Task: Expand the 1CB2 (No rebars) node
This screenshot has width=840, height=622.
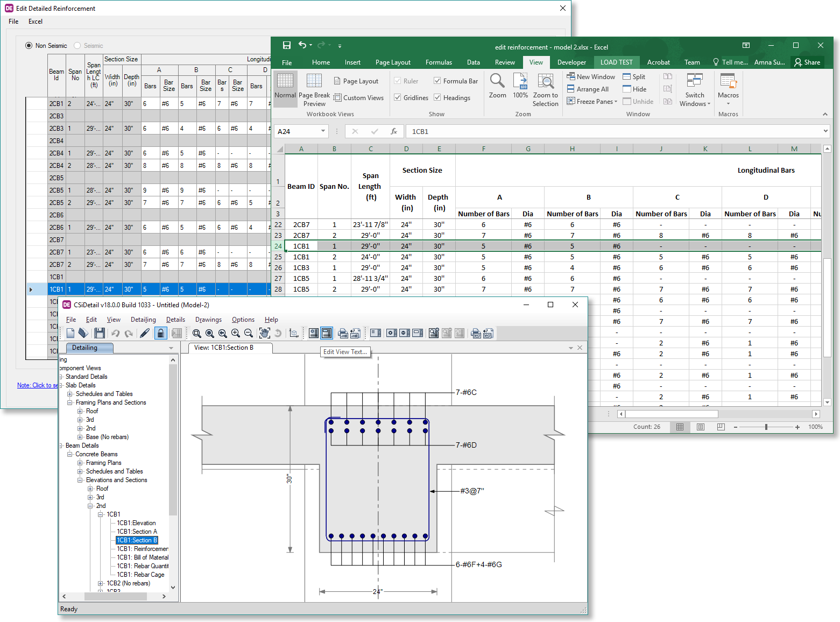Action: (x=101, y=583)
